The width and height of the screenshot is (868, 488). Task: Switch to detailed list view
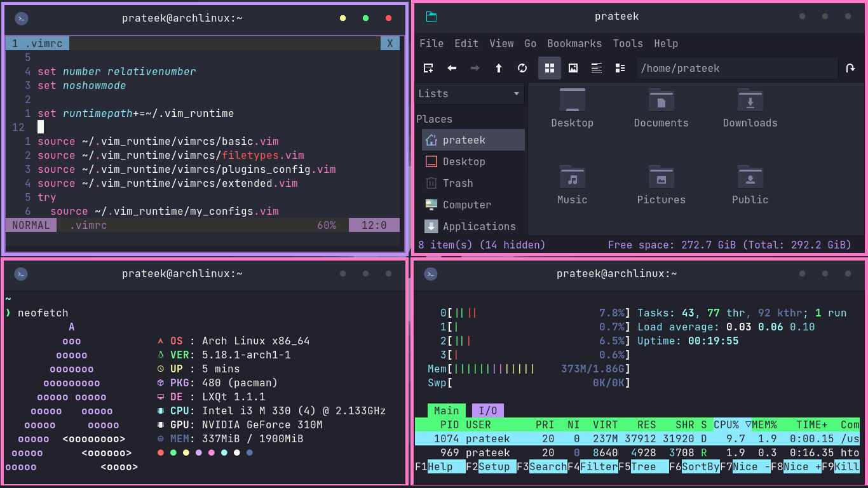point(620,68)
